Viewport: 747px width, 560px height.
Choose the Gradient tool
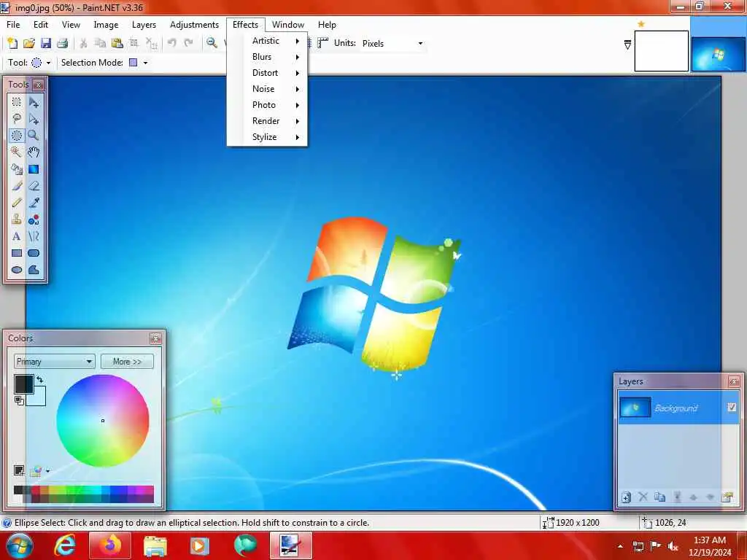tap(34, 169)
